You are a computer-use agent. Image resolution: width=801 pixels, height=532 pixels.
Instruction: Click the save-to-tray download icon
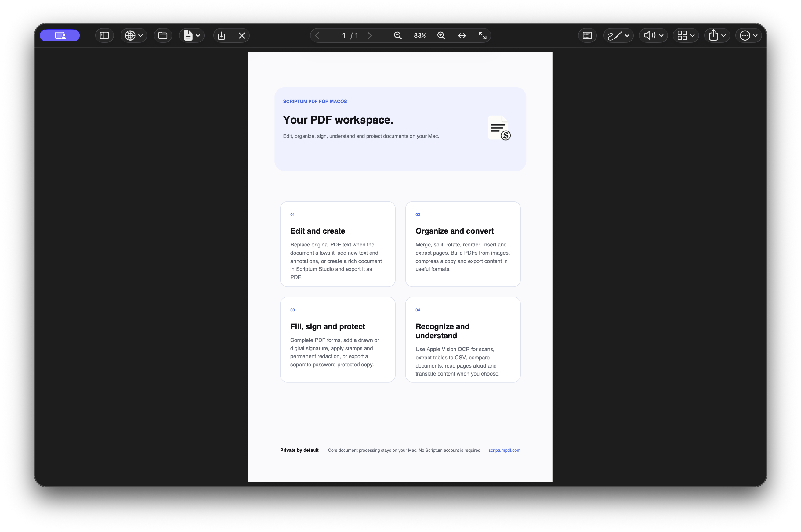tap(221, 35)
